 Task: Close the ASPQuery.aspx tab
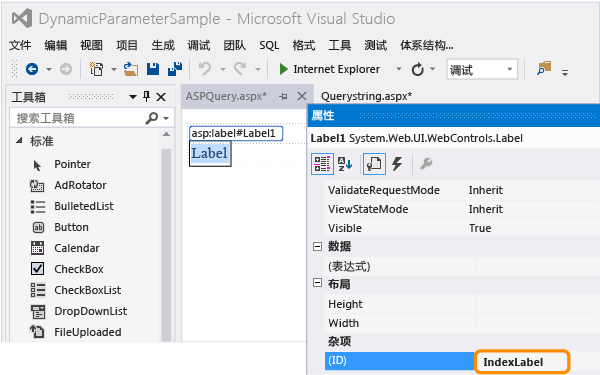(x=302, y=96)
